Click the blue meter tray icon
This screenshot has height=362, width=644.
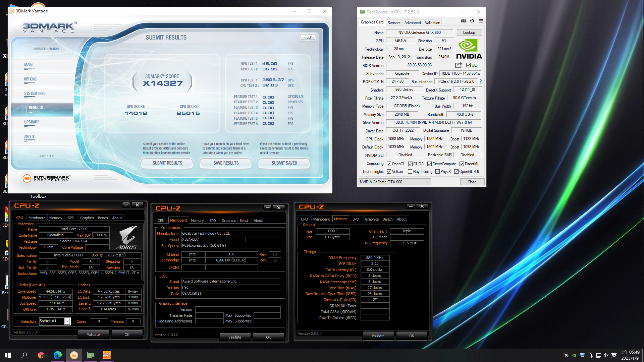582,355
